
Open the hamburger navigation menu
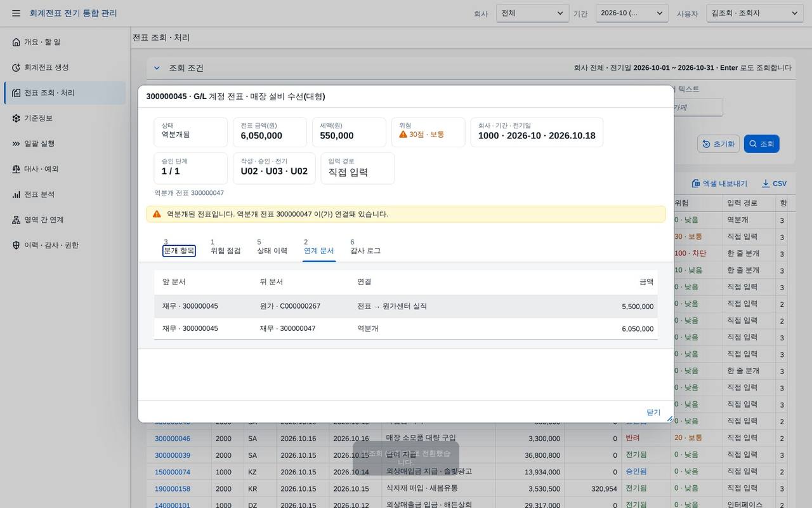[x=16, y=13]
